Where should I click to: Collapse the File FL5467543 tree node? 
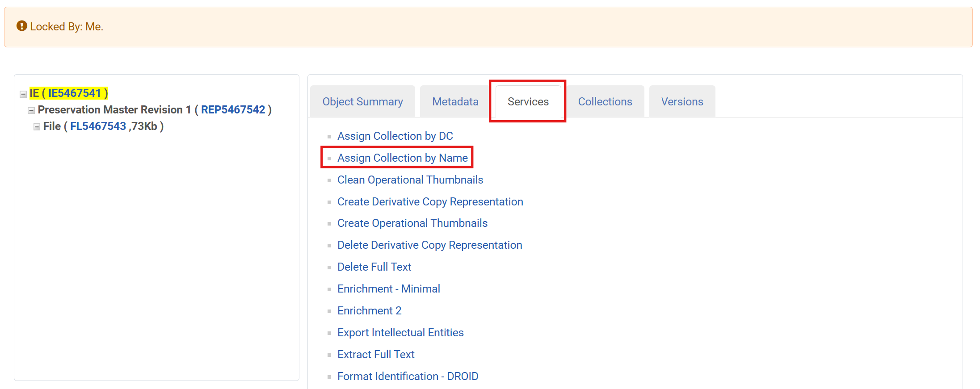coord(37,127)
